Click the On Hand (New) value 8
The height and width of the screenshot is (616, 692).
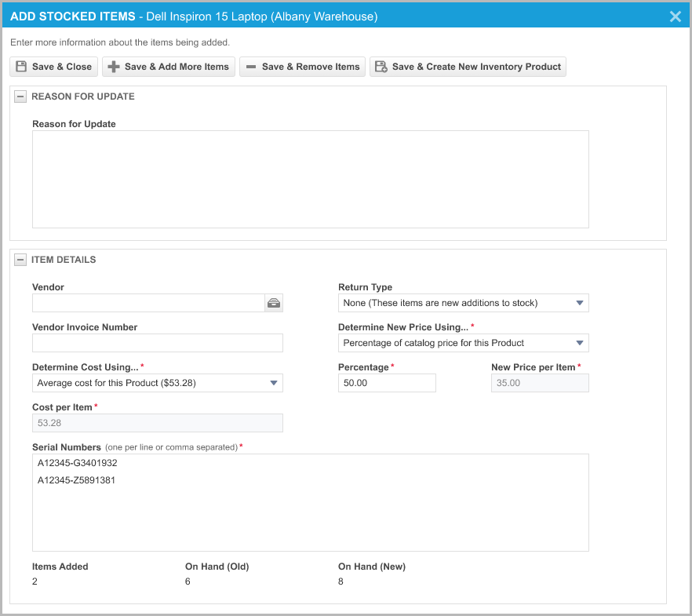tap(341, 581)
